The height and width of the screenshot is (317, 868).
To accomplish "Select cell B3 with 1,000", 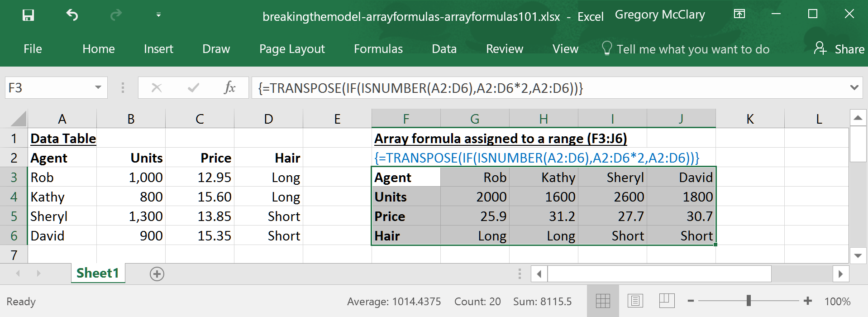I will 131,177.
